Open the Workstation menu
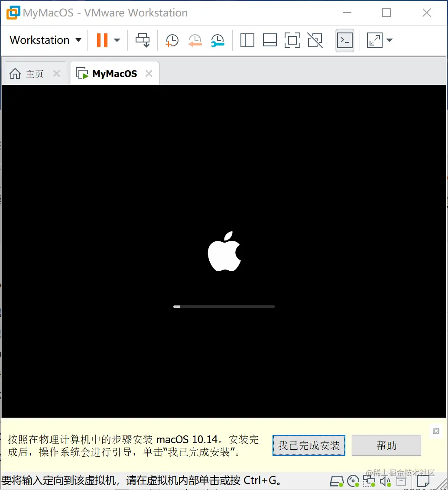The width and height of the screenshot is (448, 490). (45, 40)
